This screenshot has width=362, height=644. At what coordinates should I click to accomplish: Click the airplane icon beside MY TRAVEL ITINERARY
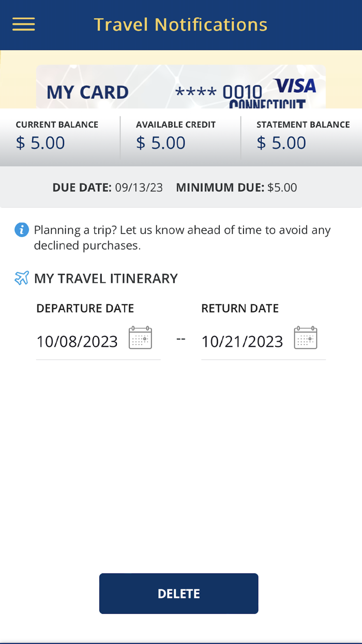(21, 277)
